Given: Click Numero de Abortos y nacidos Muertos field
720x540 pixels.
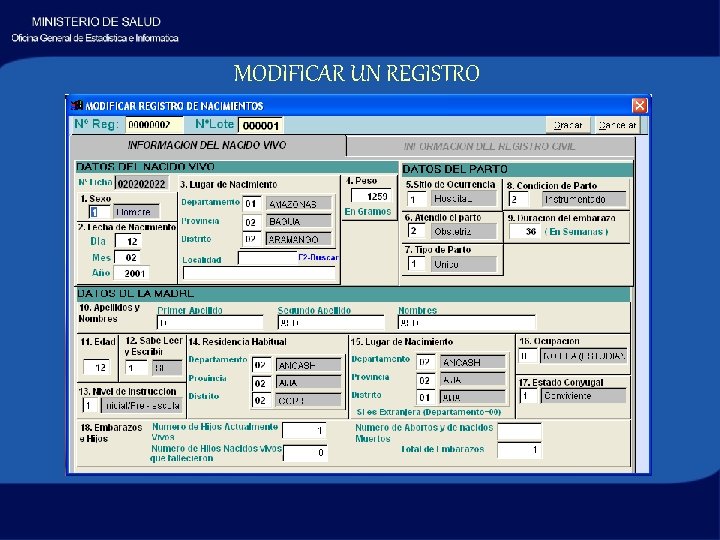Looking at the screenshot, I should click(519, 432).
